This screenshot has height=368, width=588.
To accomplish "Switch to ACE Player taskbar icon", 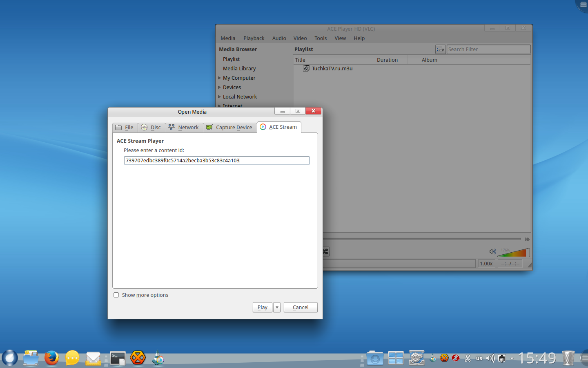I will pyautogui.click(x=158, y=358).
